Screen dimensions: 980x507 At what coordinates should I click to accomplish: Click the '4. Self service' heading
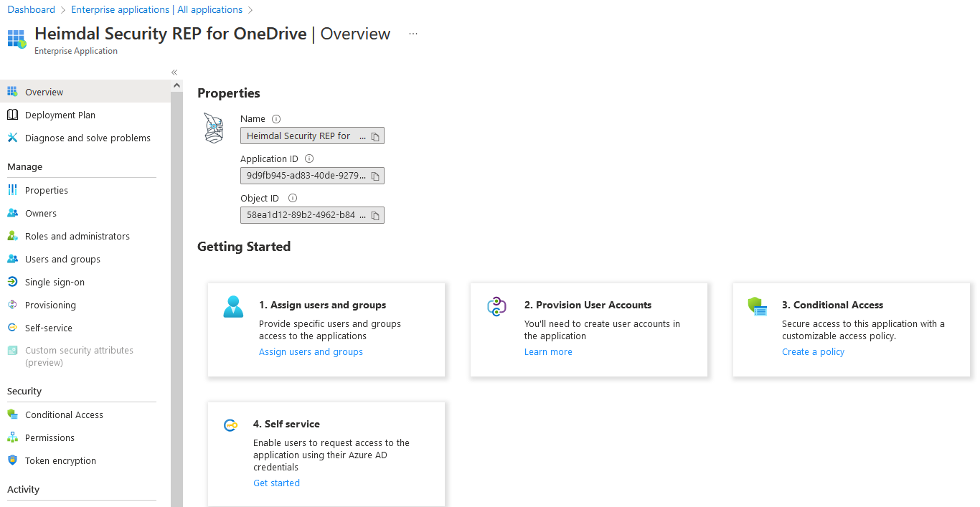click(286, 424)
